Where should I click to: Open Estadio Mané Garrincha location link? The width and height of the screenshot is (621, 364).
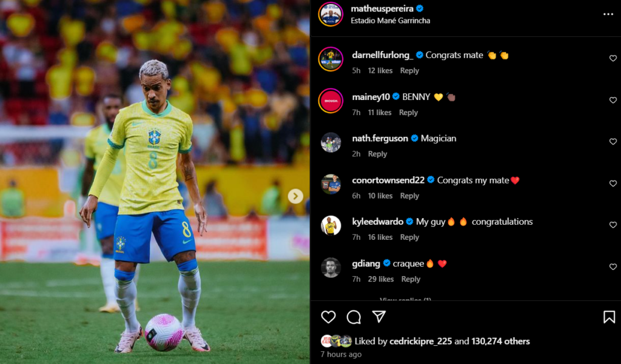pos(391,21)
